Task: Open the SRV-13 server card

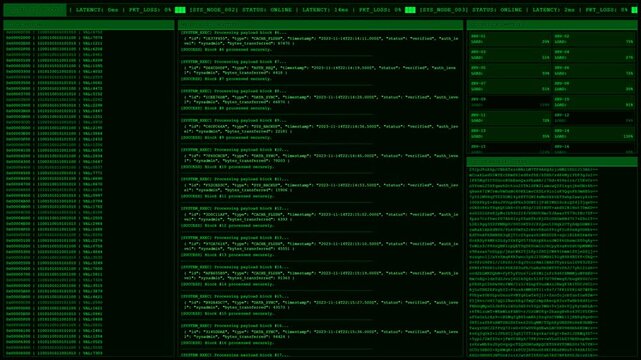Action: pyautogui.click(x=510, y=134)
